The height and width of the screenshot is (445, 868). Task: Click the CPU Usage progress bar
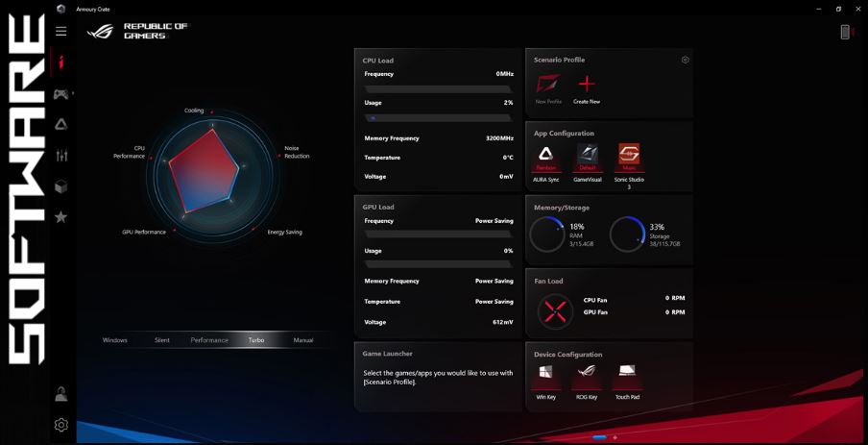tap(438, 118)
